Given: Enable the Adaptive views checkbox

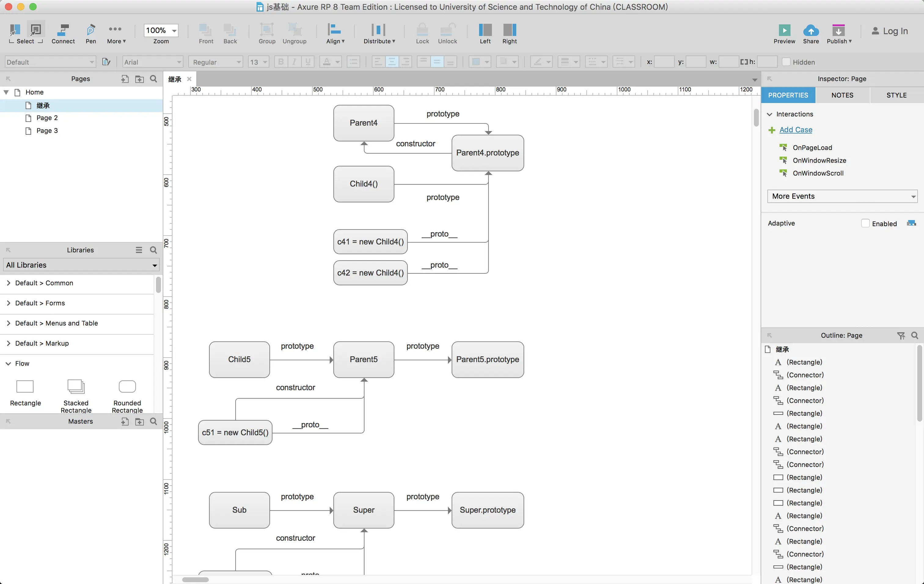Looking at the screenshot, I should (x=865, y=223).
